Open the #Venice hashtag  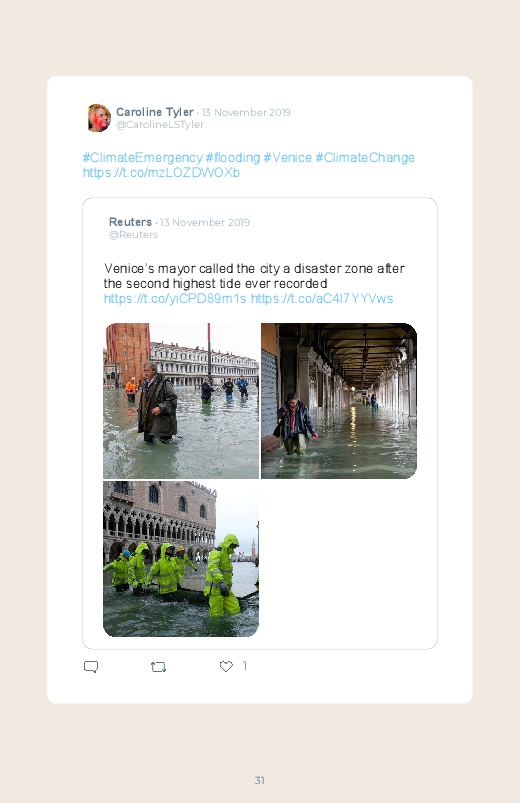(x=287, y=157)
